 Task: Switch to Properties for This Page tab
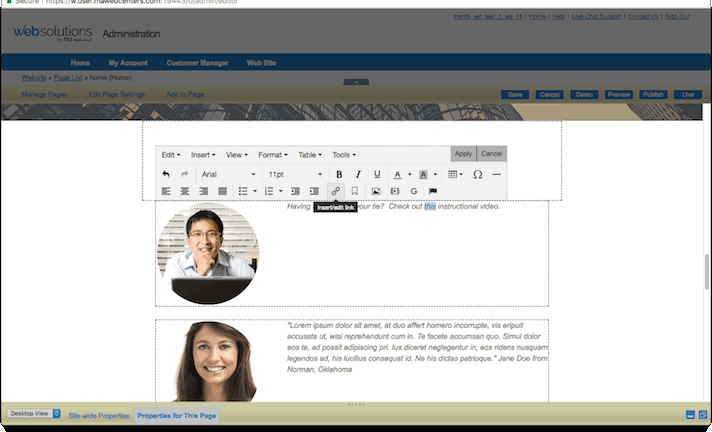(x=177, y=416)
